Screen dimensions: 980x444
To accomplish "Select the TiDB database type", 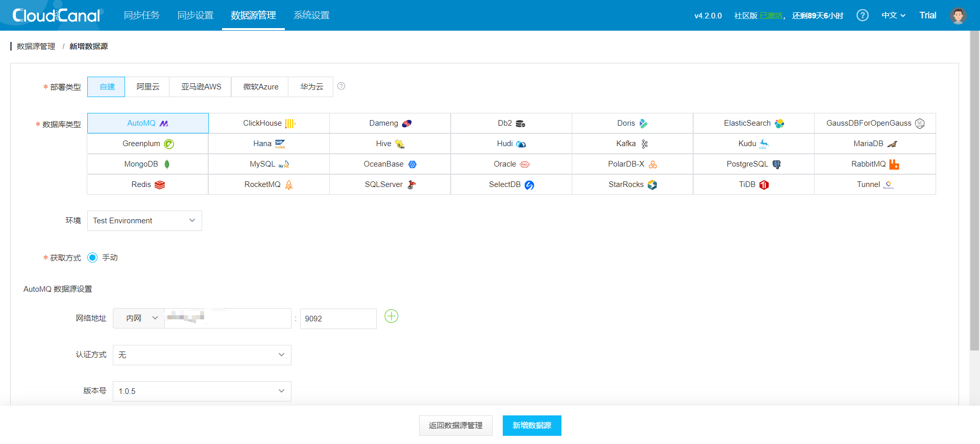I will point(753,184).
